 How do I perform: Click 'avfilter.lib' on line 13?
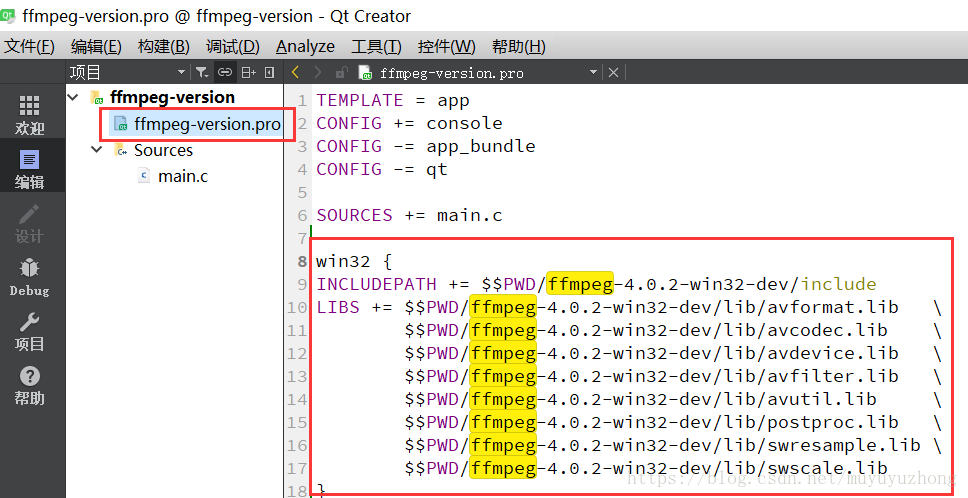833,376
